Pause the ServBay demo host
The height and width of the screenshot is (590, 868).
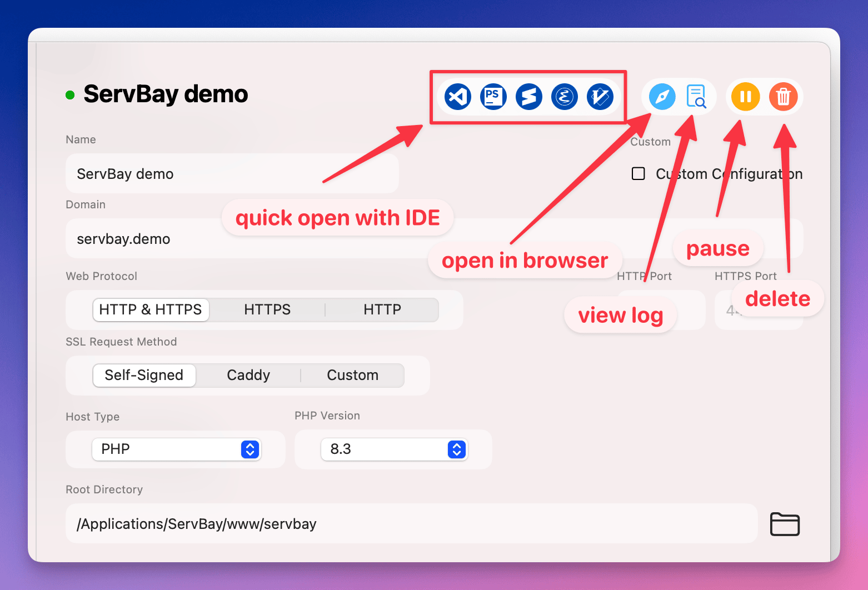(745, 97)
